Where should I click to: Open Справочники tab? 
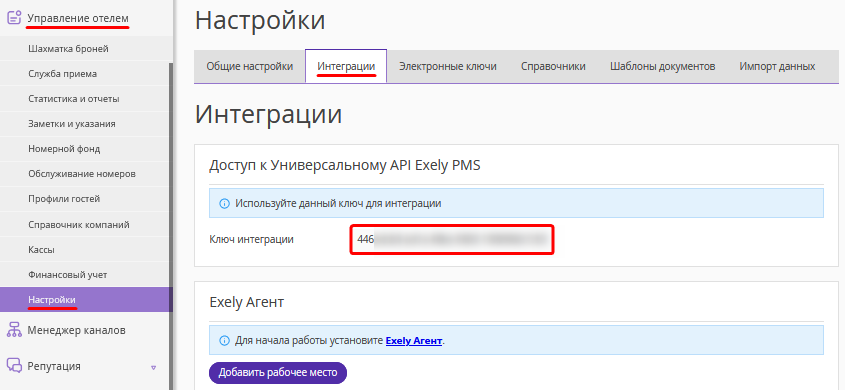point(553,66)
